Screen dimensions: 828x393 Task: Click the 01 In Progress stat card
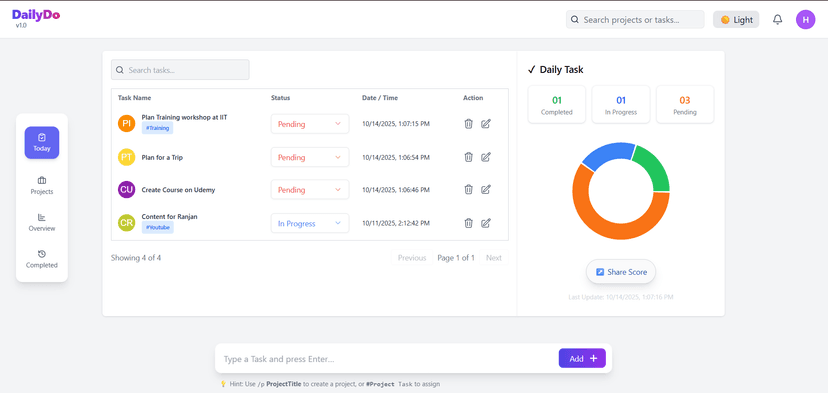[621, 105]
